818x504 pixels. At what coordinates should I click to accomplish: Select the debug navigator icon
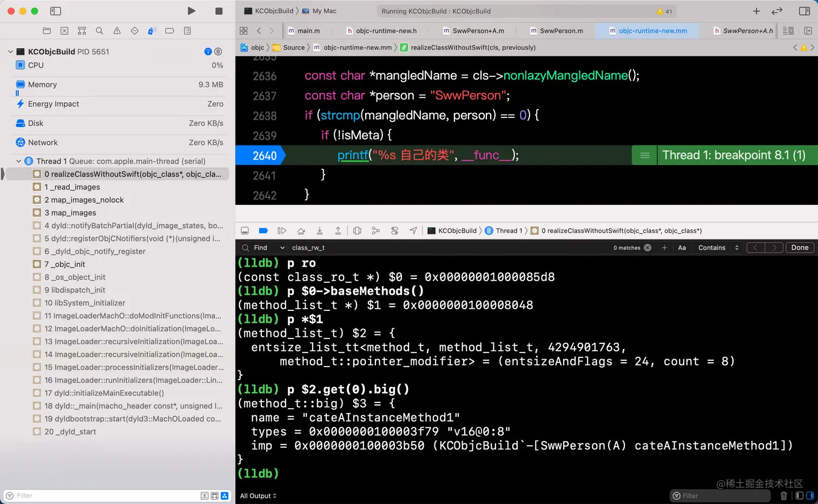pyautogui.click(x=152, y=31)
